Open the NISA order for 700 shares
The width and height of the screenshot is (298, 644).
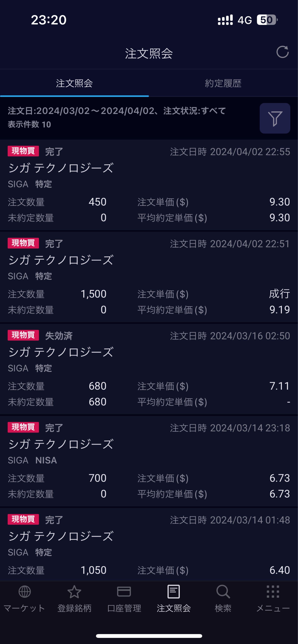(x=149, y=461)
